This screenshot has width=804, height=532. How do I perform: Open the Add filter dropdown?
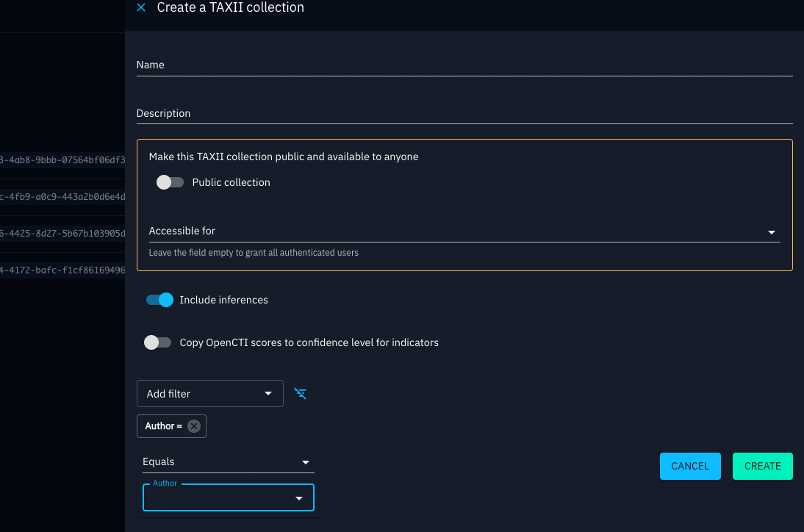[209, 393]
